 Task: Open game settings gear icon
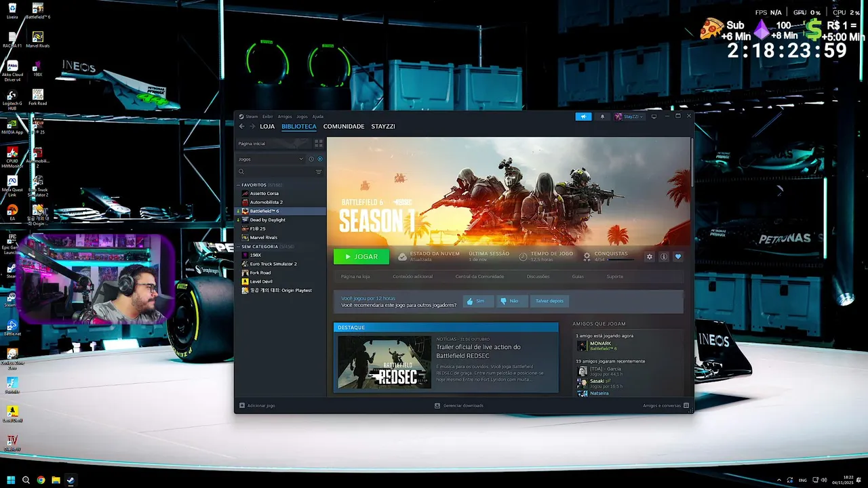coord(650,257)
